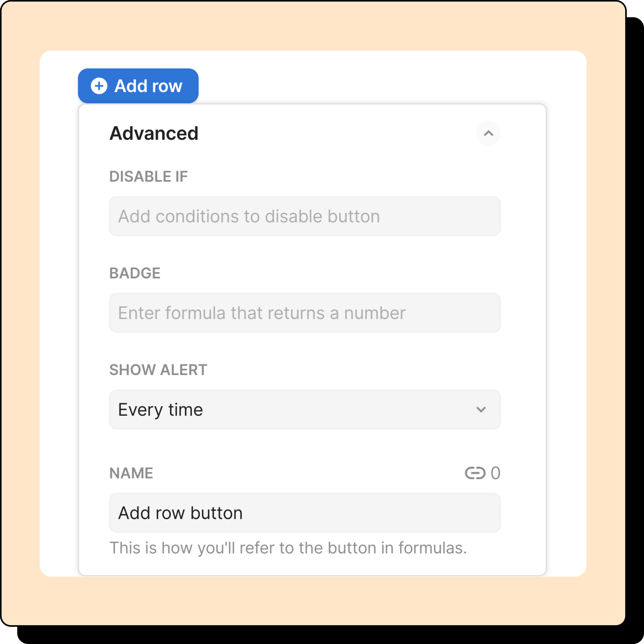The width and height of the screenshot is (644, 644).
Task: Open the Show Alert dropdown arrow
Action: (x=481, y=409)
